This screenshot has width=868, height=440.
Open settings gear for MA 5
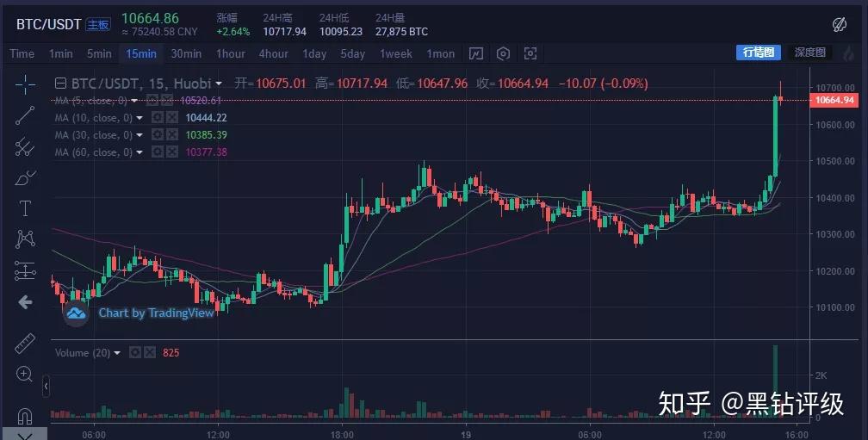point(152,101)
